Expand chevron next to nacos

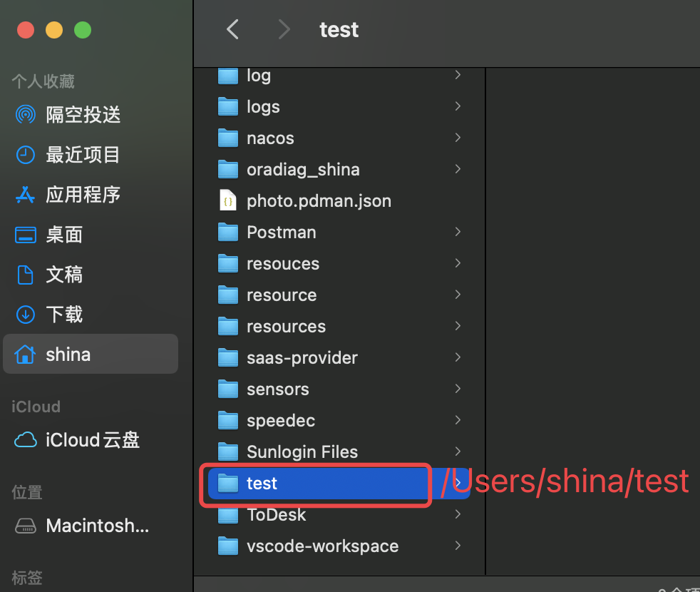pos(458,138)
